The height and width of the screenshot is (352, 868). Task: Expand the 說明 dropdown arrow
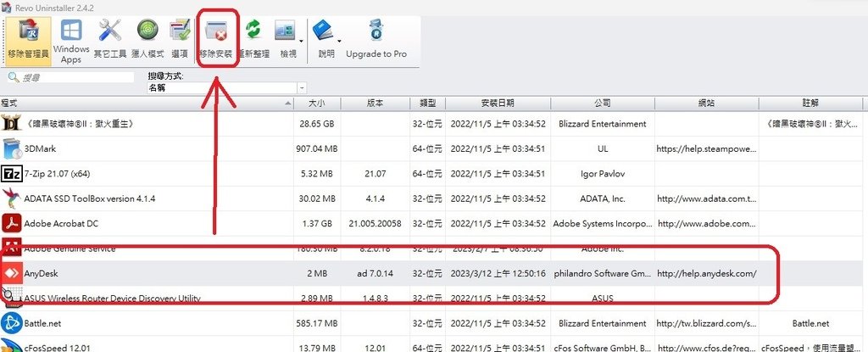click(x=339, y=41)
